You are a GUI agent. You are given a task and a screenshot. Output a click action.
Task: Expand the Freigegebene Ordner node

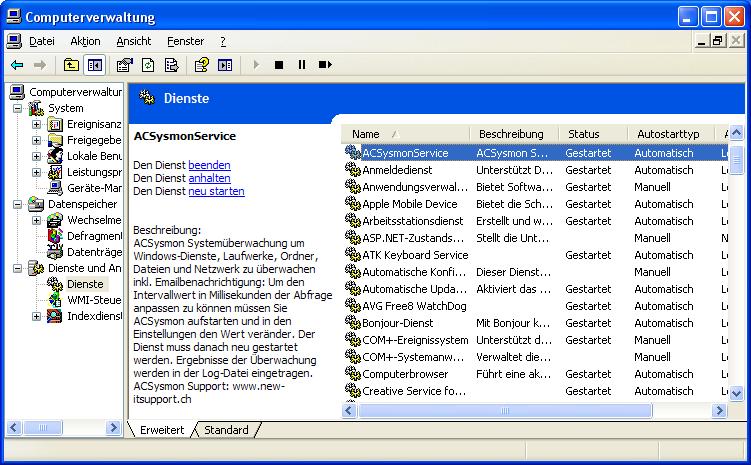point(36,140)
